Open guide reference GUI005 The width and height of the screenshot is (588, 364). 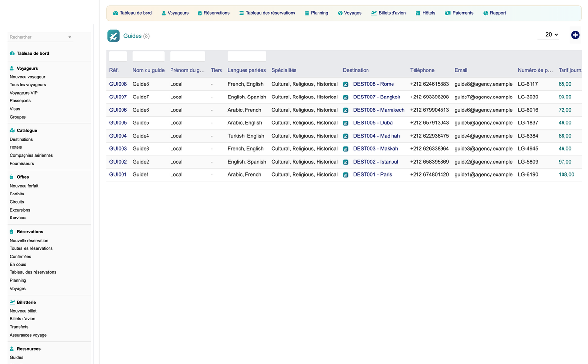(x=118, y=123)
